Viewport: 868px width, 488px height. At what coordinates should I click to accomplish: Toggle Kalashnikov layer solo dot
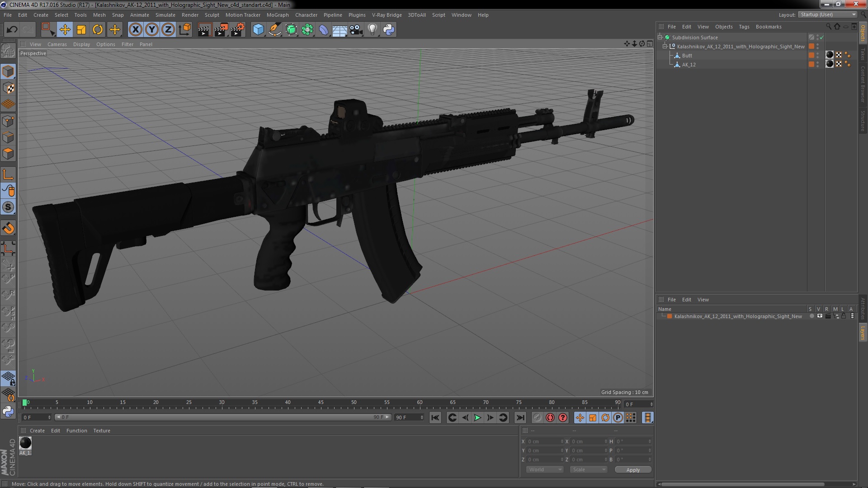[812, 316]
